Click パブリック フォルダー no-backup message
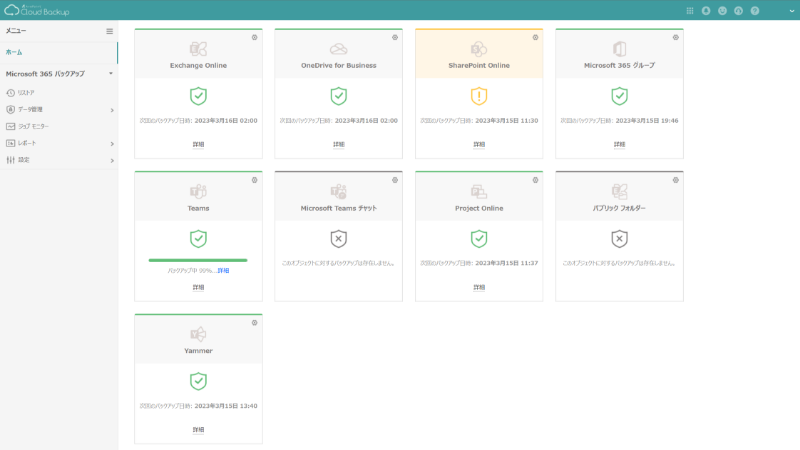 [x=619, y=263]
